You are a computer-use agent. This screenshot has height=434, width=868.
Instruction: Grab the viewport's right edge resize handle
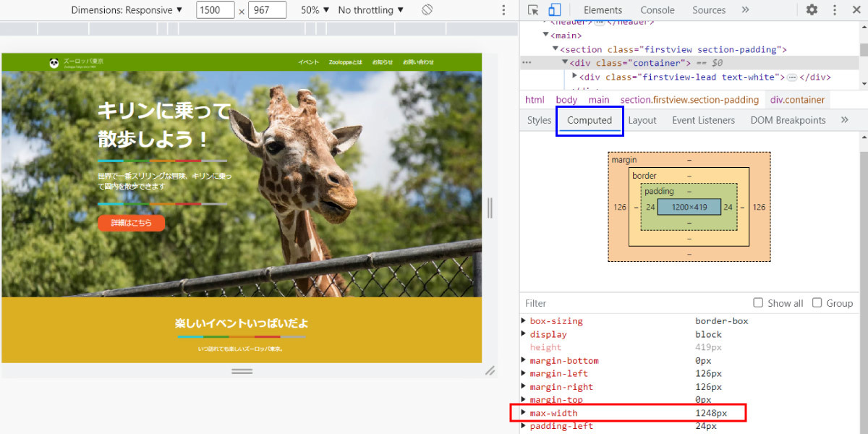pos(490,208)
